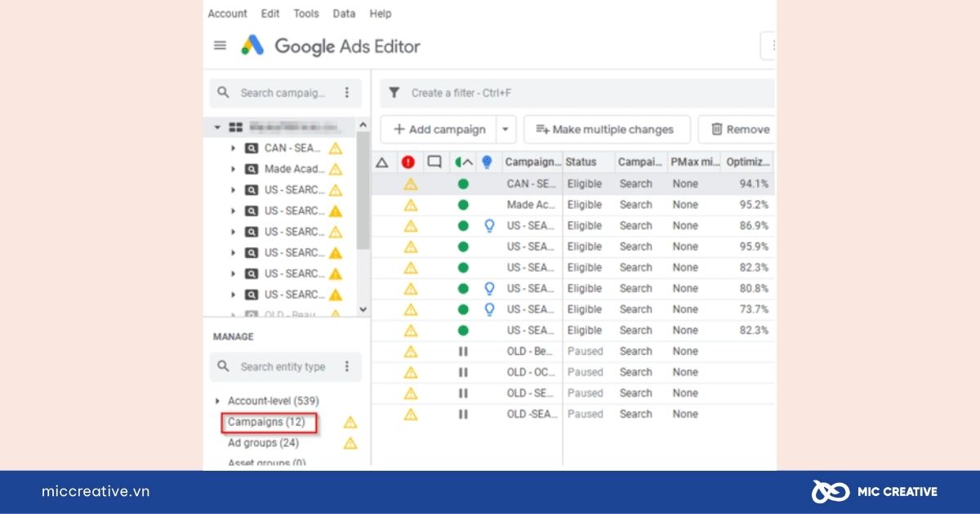The image size is (980, 514).
Task: Sort by the Optimiz... column header
Action: tap(748, 162)
